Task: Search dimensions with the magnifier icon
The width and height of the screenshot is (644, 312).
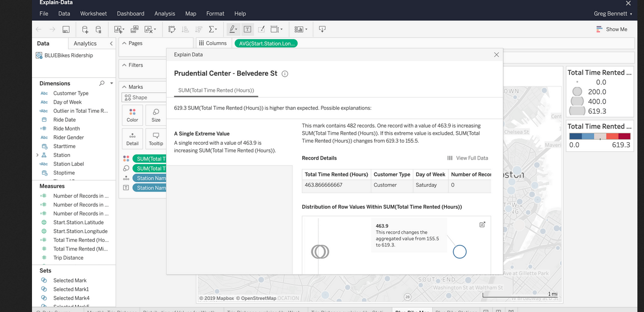Action: [x=102, y=83]
